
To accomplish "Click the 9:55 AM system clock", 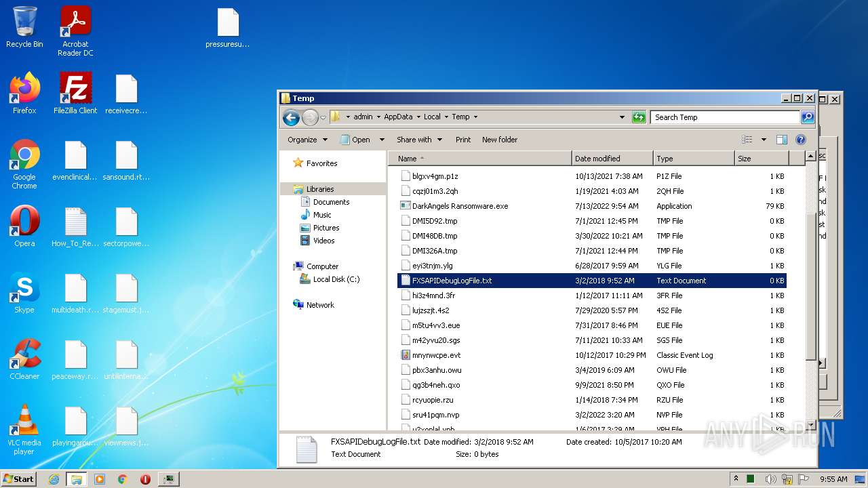I will 833,479.
